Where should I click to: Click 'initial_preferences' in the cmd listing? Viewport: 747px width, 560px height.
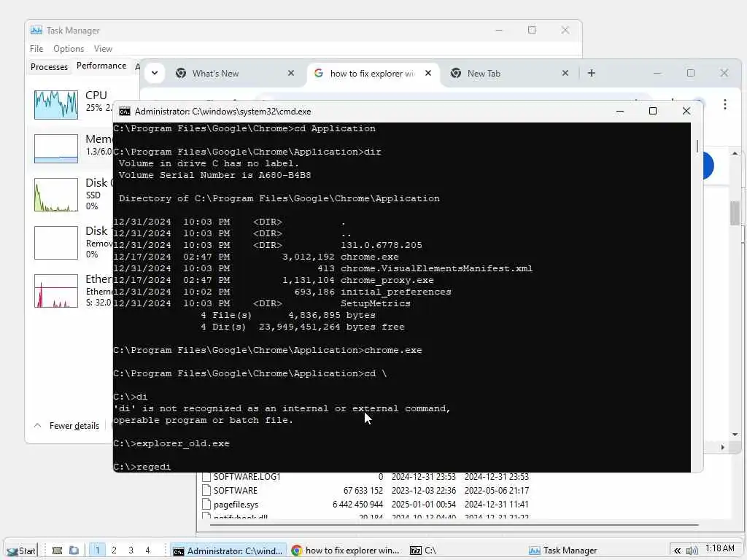(396, 292)
